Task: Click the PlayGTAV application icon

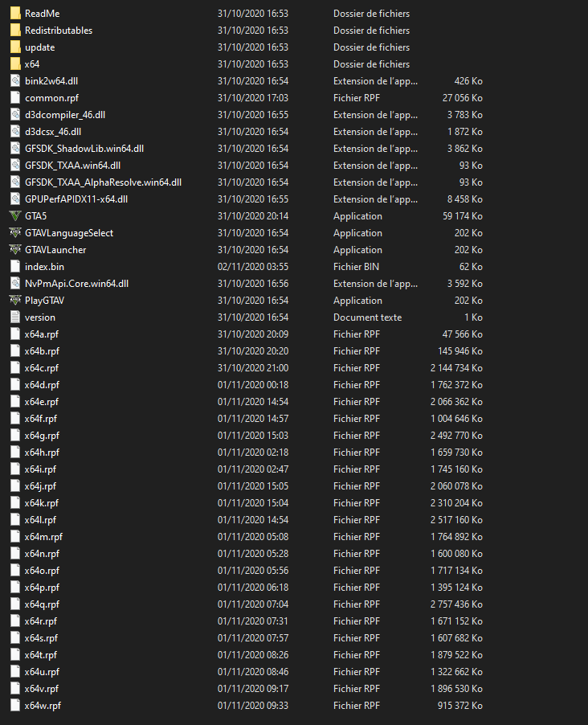Action: coord(15,300)
